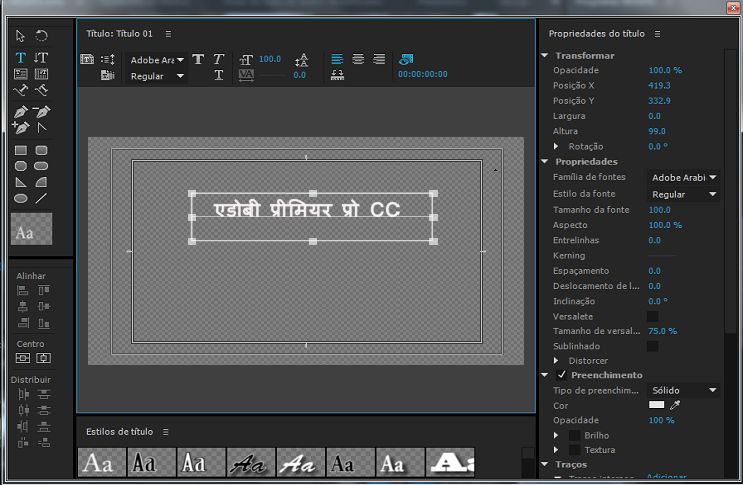Select the Arc tool
The width and height of the screenshot is (743, 485).
41,182
